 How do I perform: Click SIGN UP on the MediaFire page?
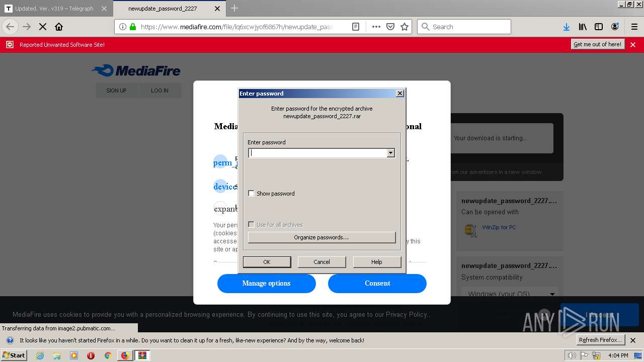tap(116, 90)
